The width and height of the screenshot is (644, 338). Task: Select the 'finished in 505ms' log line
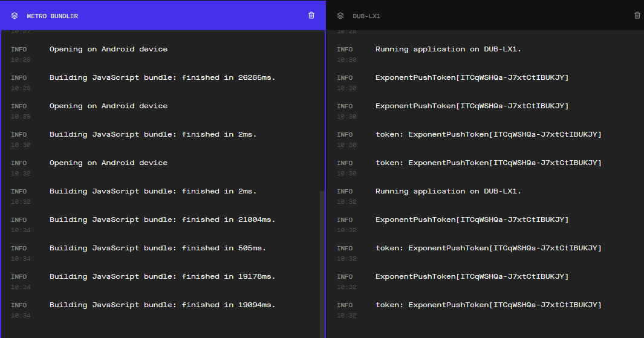click(x=158, y=248)
